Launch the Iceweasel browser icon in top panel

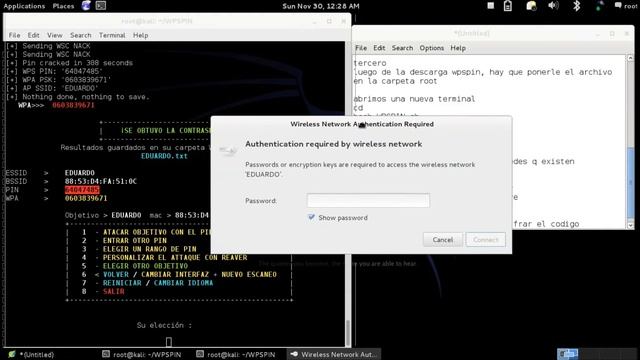(x=86, y=6)
